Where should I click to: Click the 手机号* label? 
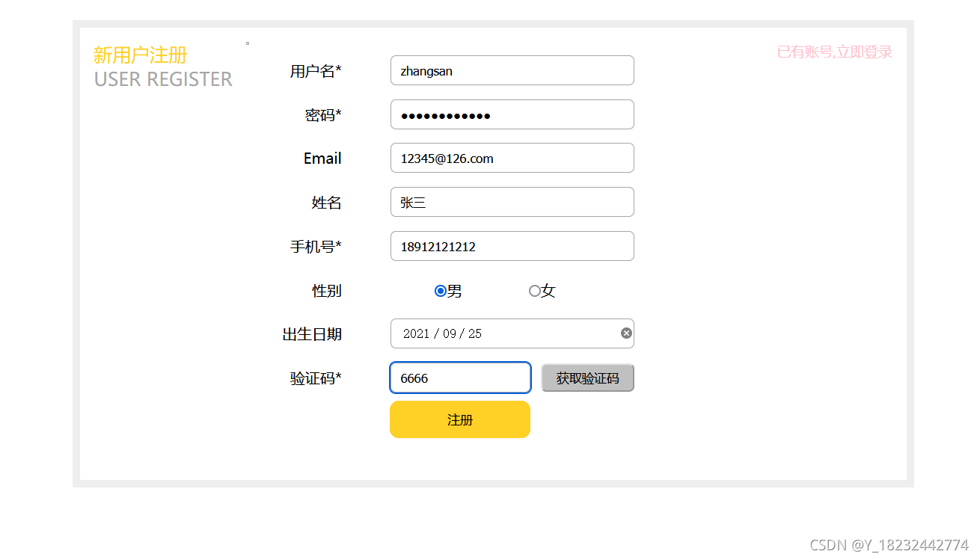pos(316,247)
